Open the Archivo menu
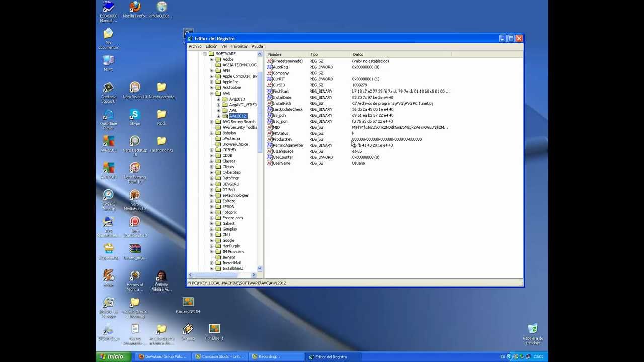 [x=195, y=46]
